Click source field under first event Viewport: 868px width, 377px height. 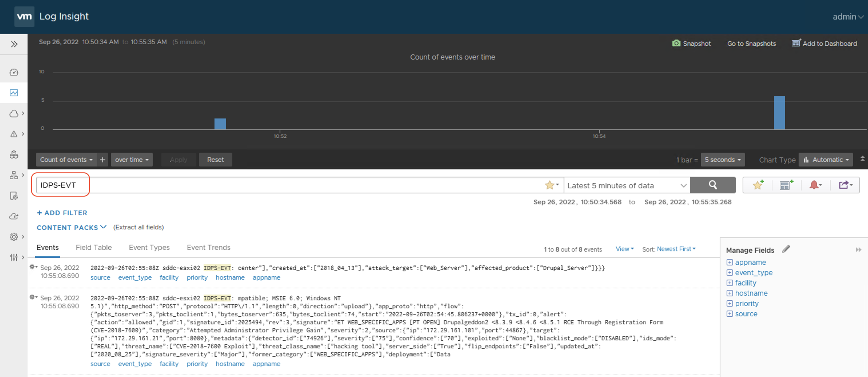coord(100,277)
